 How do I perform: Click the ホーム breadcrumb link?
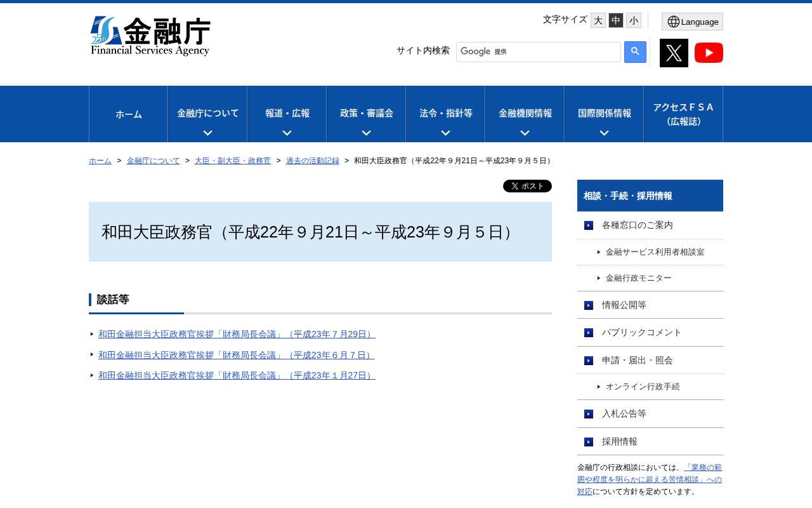100,161
